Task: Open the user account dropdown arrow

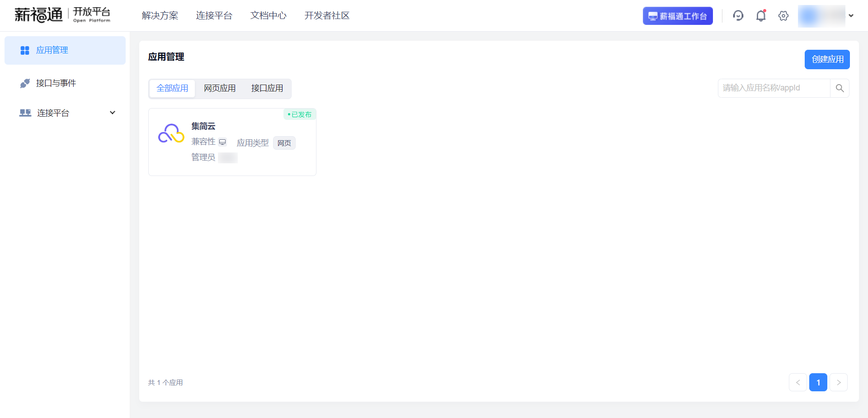Action: tap(851, 16)
